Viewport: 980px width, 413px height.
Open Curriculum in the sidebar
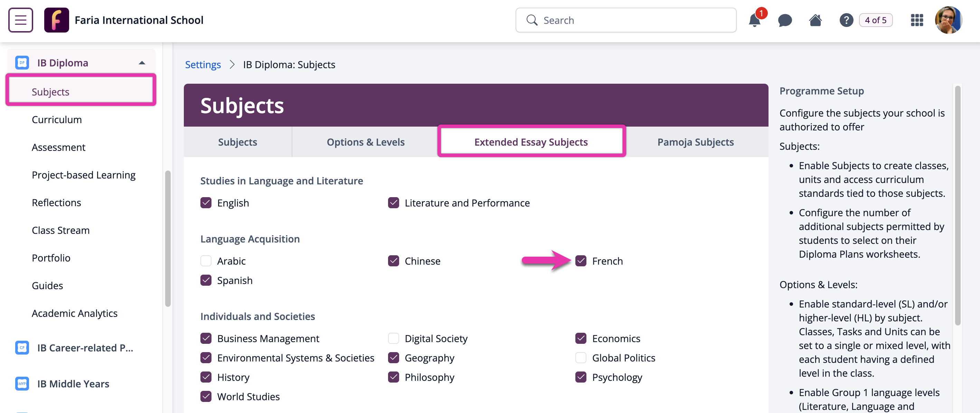click(x=57, y=120)
